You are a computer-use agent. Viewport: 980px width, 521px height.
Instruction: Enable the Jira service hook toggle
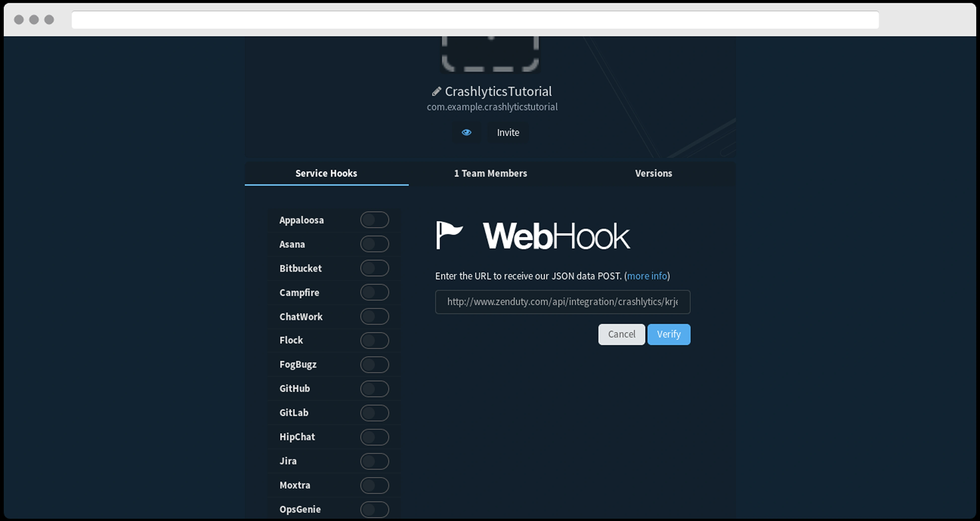coord(374,461)
